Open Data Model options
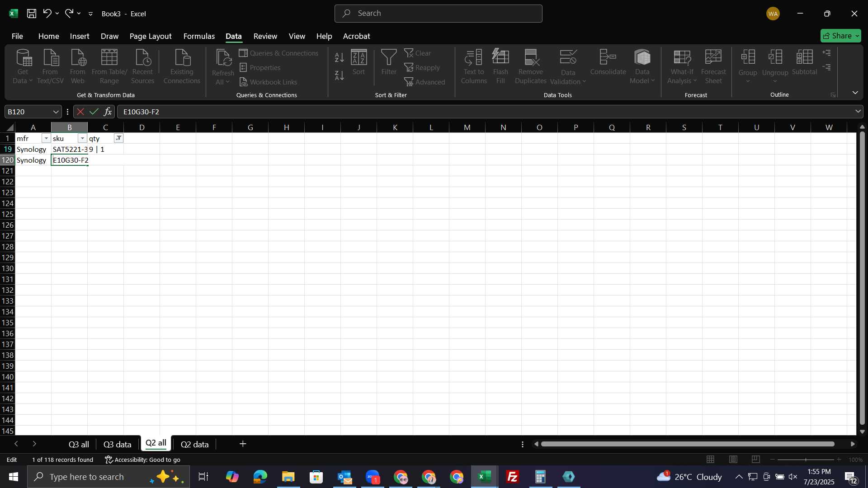The height and width of the screenshot is (488, 868). click(642, 66)
